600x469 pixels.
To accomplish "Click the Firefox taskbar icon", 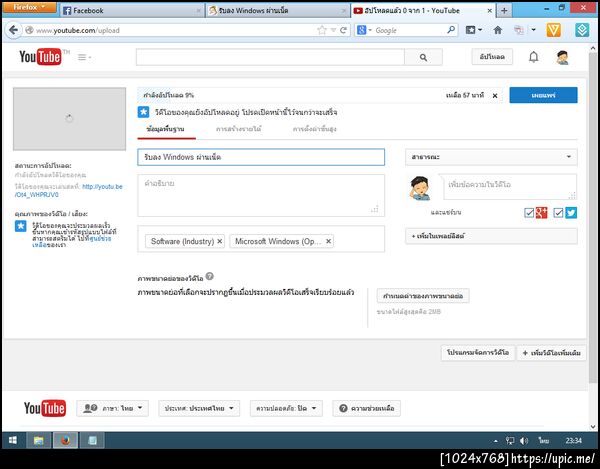I will 65,440.
